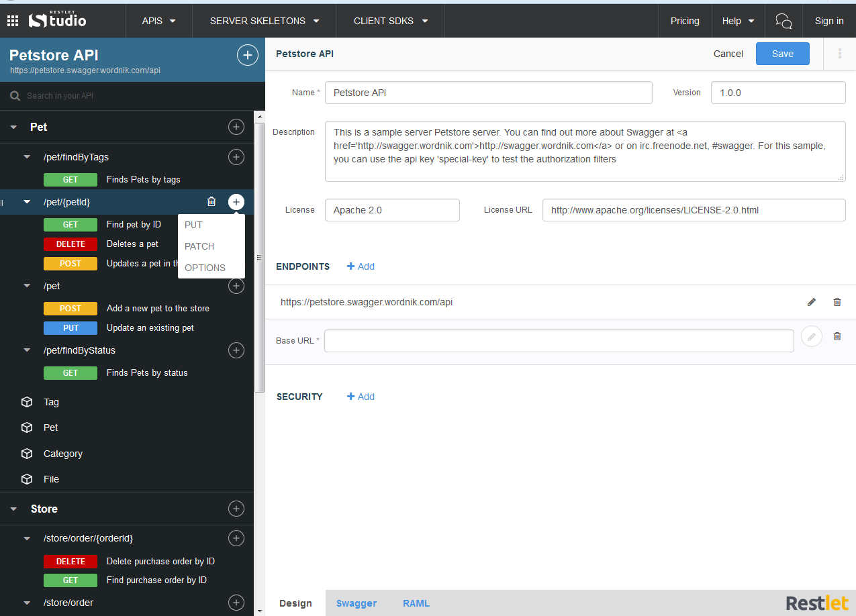
Task: Open the APIS dropdown menu
Action: 158,21
